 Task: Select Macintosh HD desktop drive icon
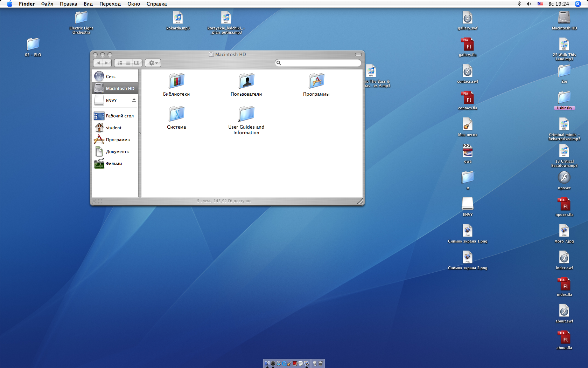pos(564,20)
